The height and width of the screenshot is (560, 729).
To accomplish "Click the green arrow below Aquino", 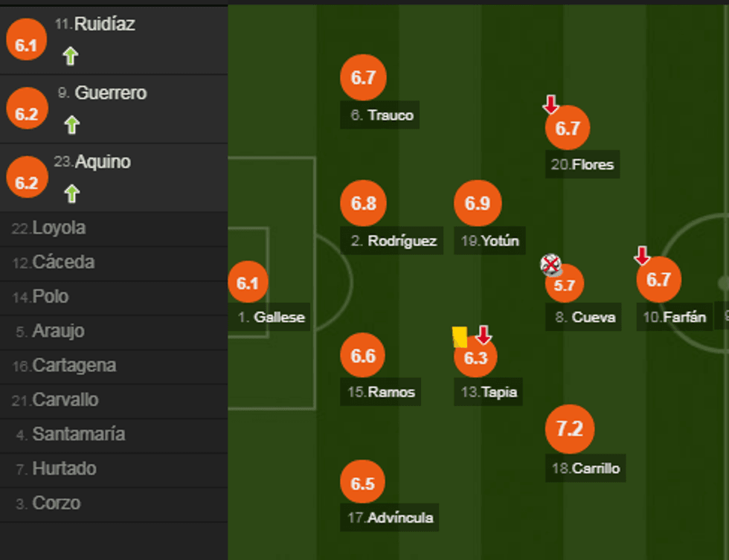I will pyautogui.click(x=71, y=193).
